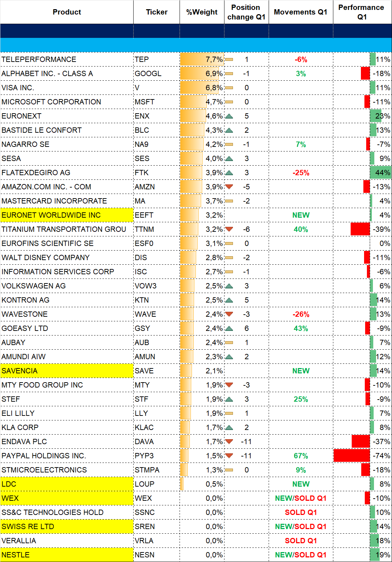Click the -25% movement for FLATEXDEGIRO
The image size is (392, 562).
301,173
